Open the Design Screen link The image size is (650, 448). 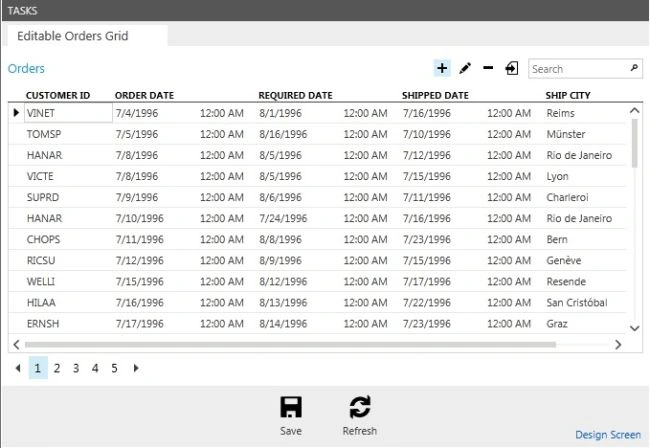(608, 434)
